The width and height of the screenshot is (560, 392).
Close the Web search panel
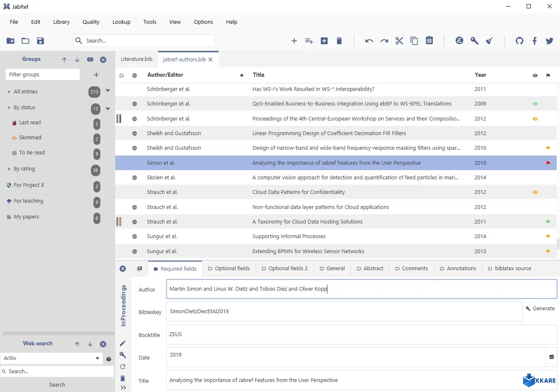click(x=103, y=344)
